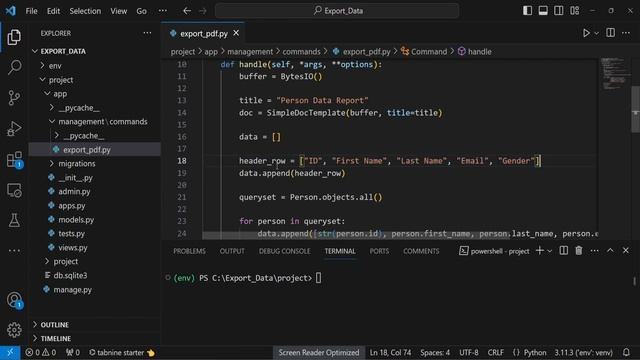Image resolution: width=640 pixels, height=360 pixels.
Task: Change the UTF-8 encoding
Action: [469, 353]
